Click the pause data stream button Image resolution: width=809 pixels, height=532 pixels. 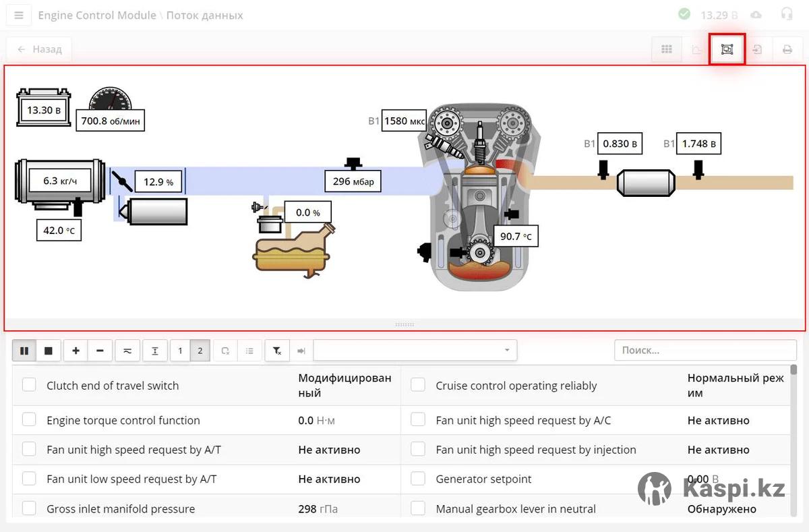[24, 351]
